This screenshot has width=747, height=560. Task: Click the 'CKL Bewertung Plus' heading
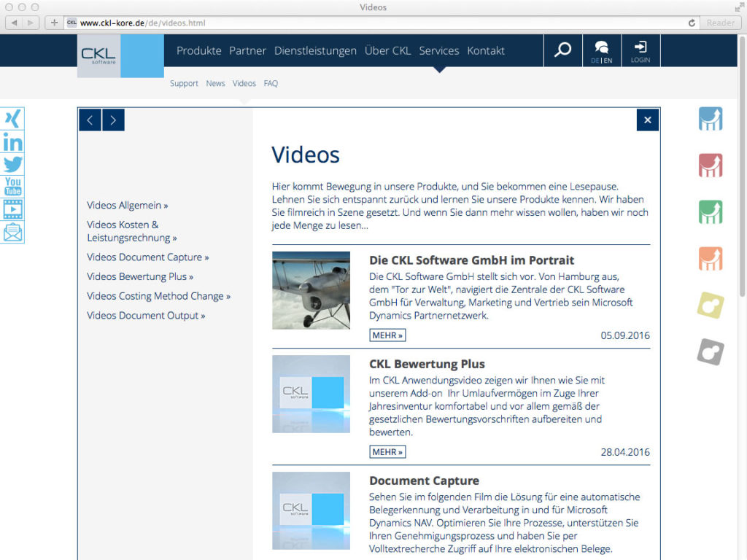coord(427,364)
